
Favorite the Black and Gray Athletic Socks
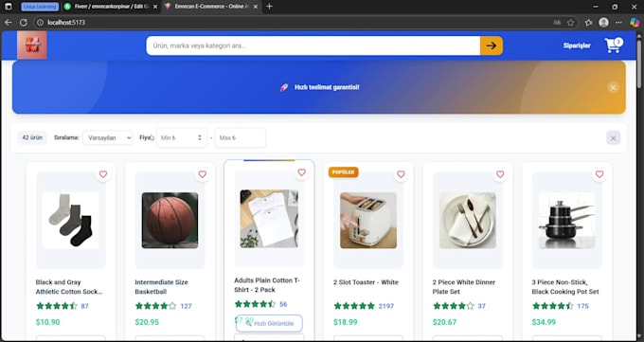(103, 174)
